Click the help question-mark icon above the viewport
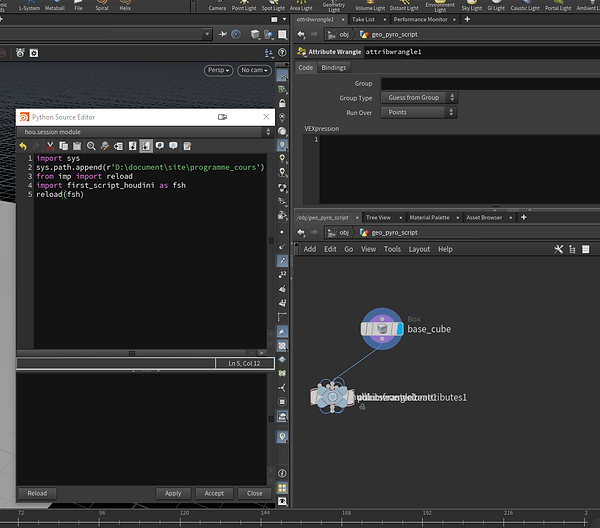 tap(282, 53)
